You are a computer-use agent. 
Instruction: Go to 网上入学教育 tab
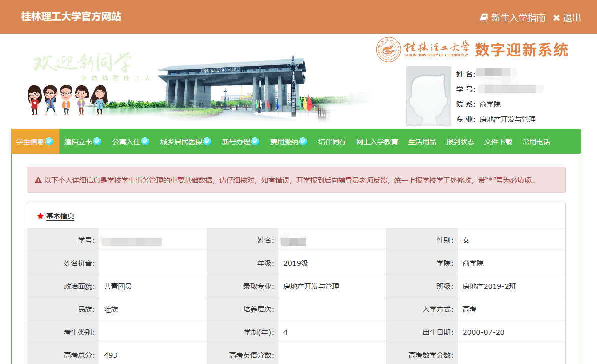377,142
